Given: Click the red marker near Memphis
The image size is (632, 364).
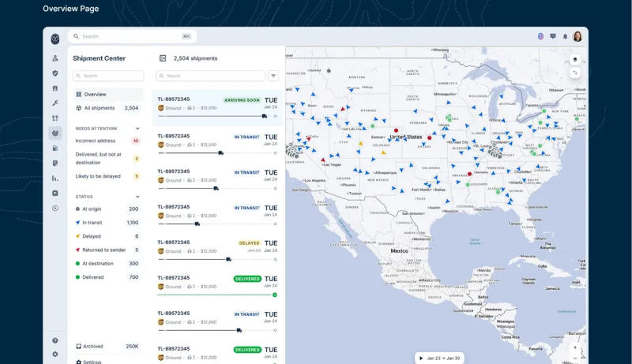Looking at the screenshot, I should click(x=469, y=174).
